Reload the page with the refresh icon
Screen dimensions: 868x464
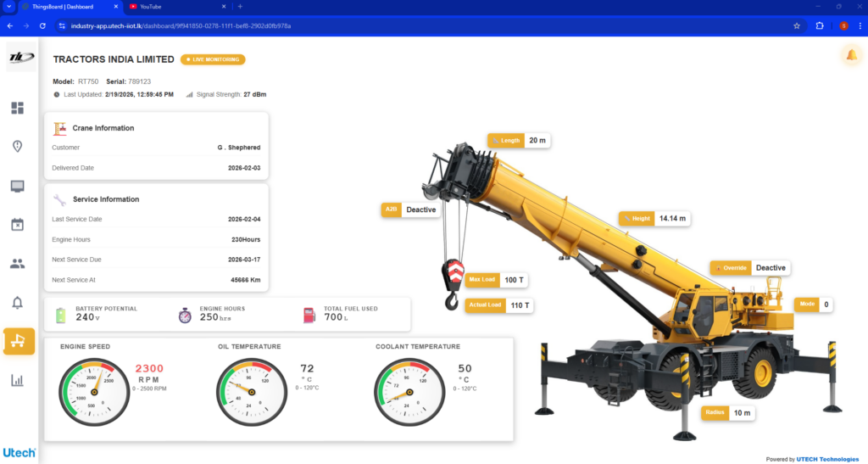tap(42, 26)
